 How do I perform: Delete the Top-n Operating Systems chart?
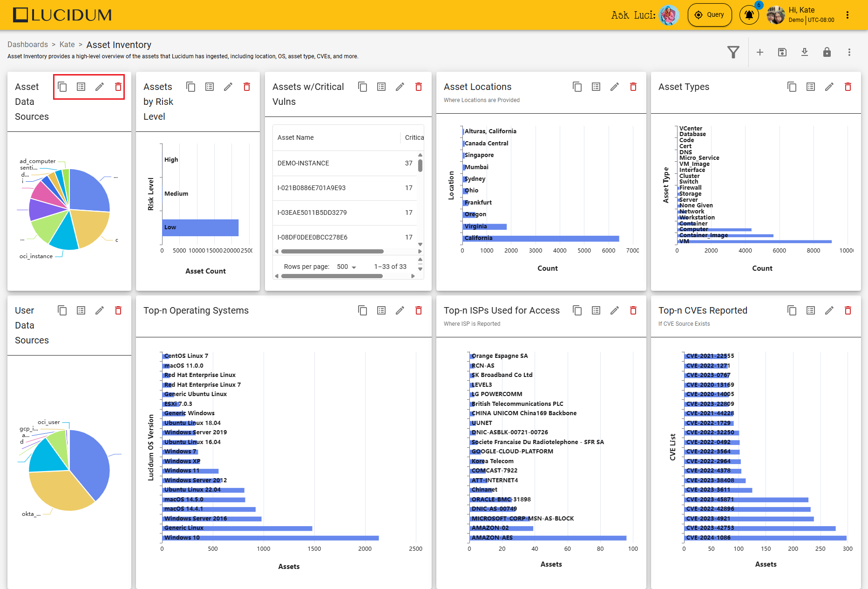click(x=419, y=310)
